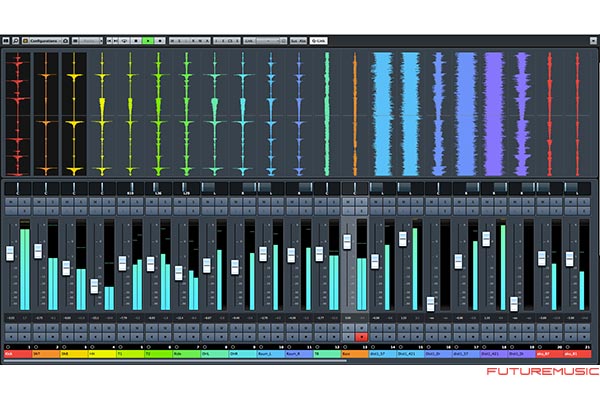
Task: Click the horizontal scrollbar below channel names
Action: click(176, 360)
